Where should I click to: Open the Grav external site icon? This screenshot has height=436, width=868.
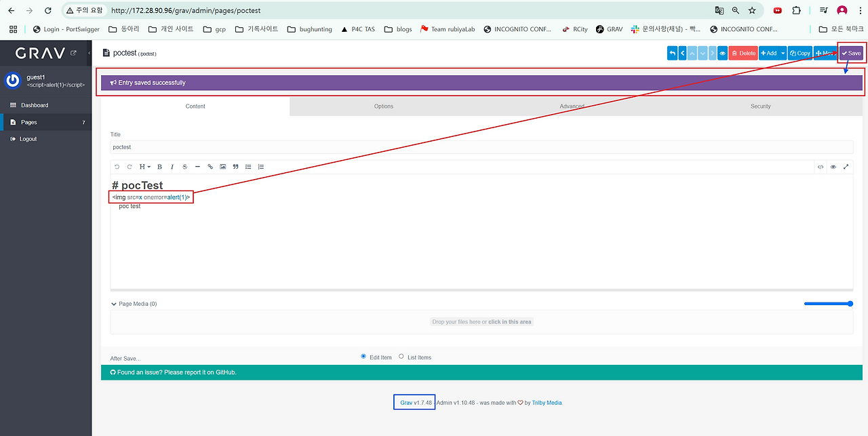73,53
